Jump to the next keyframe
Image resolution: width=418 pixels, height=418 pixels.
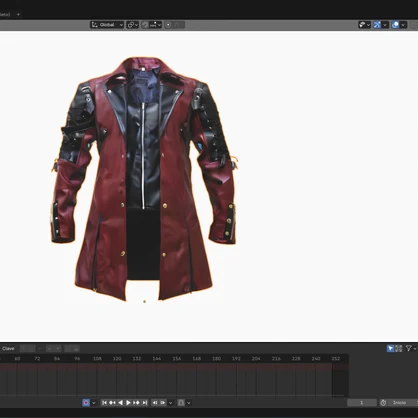[136, 403]
